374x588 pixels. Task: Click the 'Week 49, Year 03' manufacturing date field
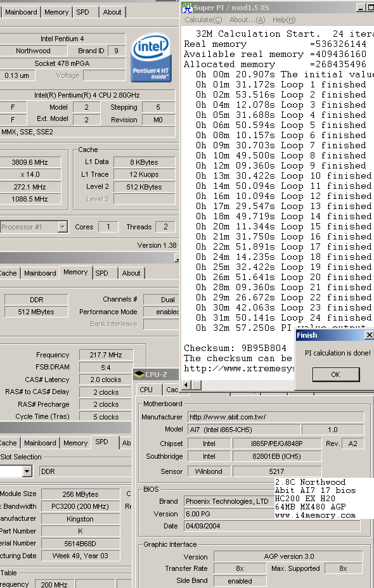[81, 556]
